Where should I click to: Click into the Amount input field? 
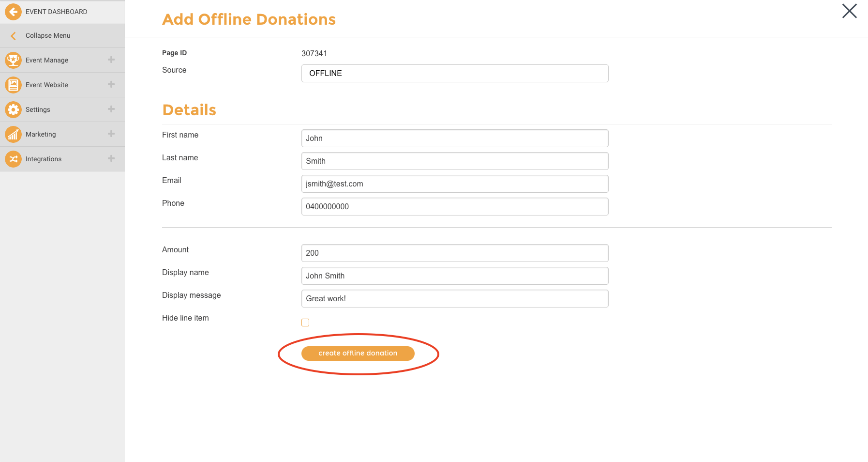pos(455,253)
